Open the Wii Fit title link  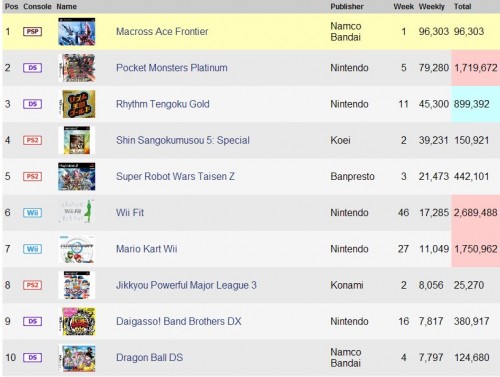[130, 213]
